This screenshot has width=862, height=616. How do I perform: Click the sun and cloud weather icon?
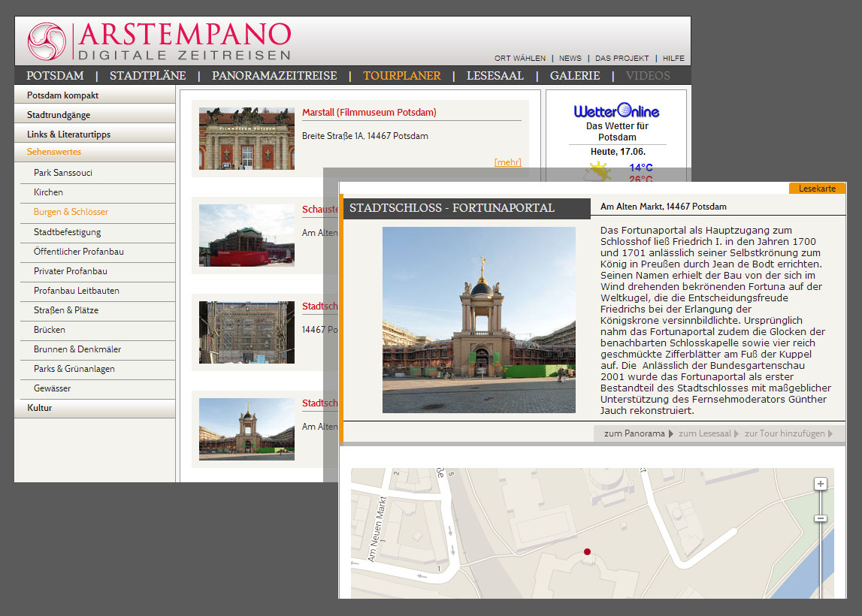point(597,172)
